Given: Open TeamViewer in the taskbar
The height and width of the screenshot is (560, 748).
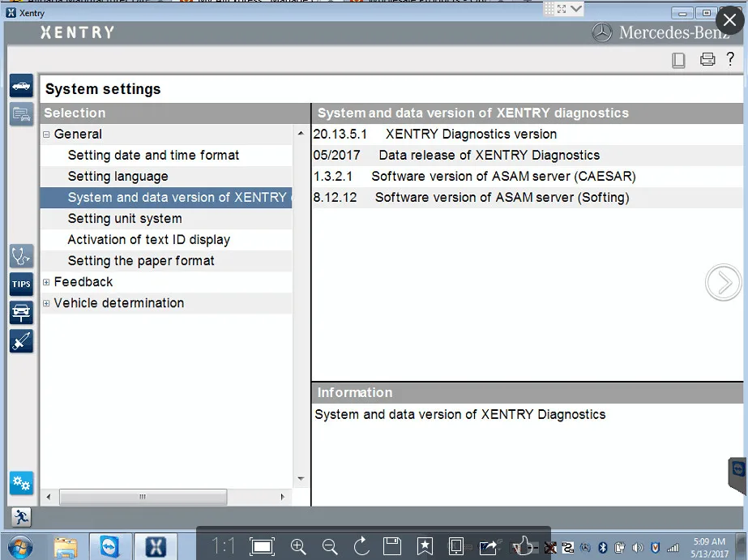Looking at the screenshot, I should [109, 547].
